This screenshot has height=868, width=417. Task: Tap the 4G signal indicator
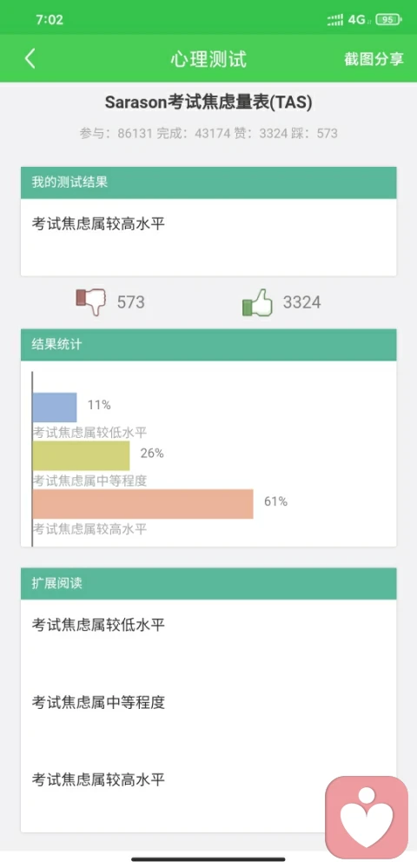tap(357, 20)
